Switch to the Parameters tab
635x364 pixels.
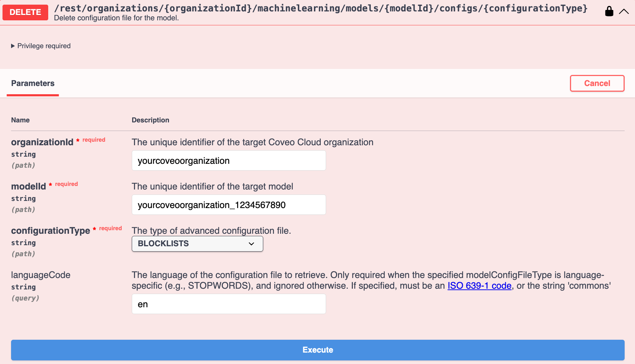(x=32, y=83)
